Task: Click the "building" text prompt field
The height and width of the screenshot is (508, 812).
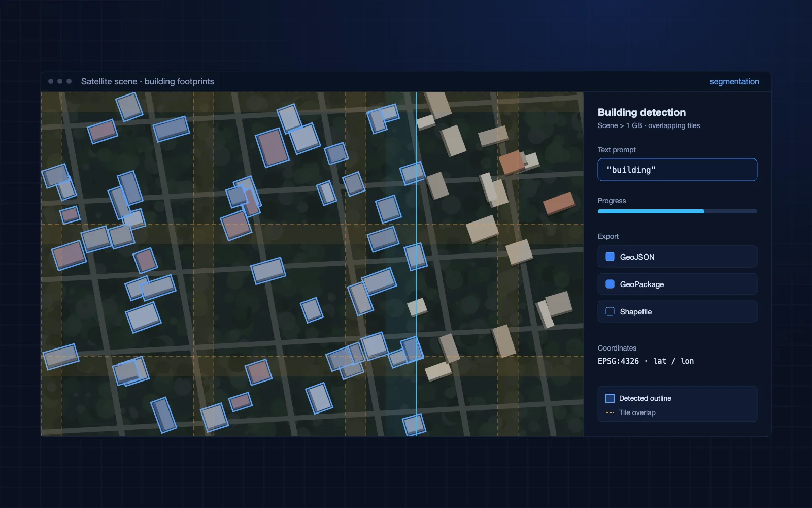Action: coord(677,170)
